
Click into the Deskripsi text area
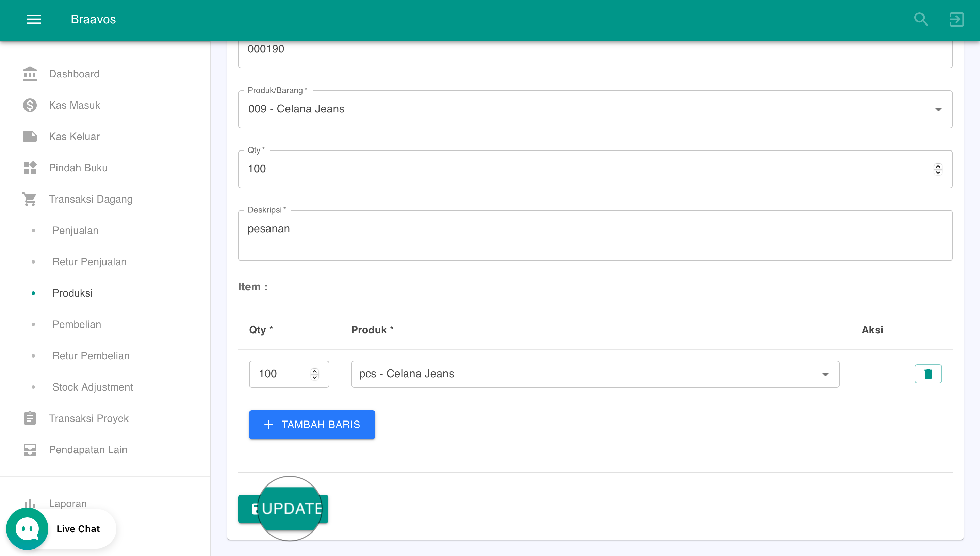(x=595, y=235)
